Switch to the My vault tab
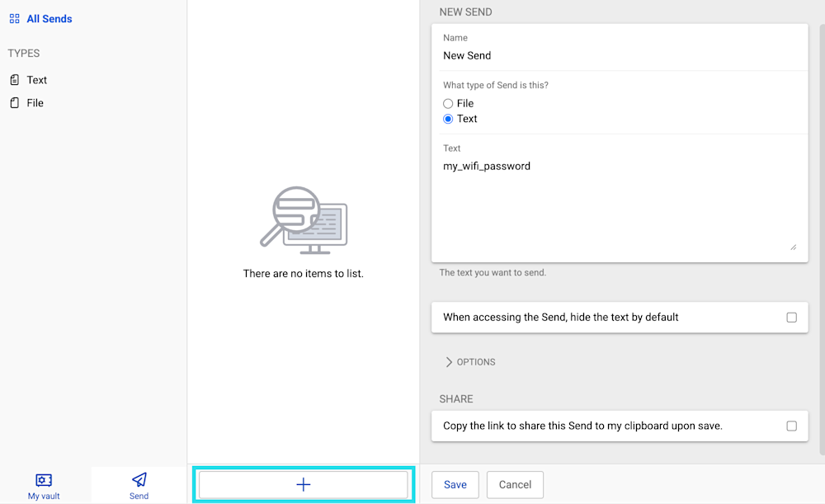The height and width of the screenshot is (504, 825). coord(43,487)
